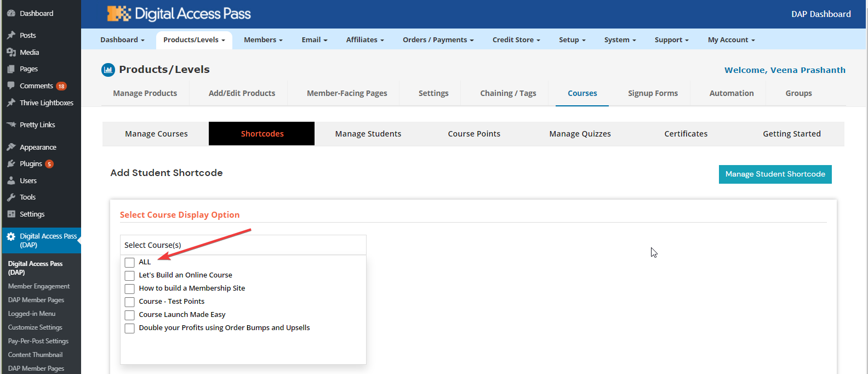Image resolution: width=868 pixels, height=374 pixels.
Task: Switch to the Manage Students tab
Action: (368, 134)
